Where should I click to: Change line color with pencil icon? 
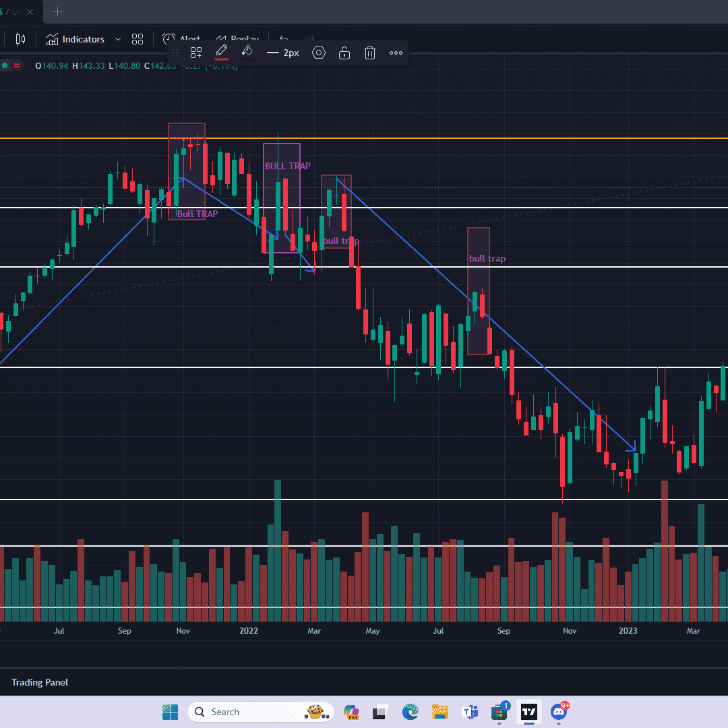(x=221, y=52)
